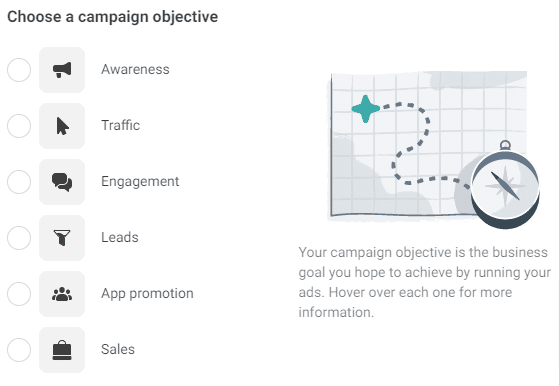Click the Traffic cursor arrow icon
559x386 pixels.
click(62, 126)
